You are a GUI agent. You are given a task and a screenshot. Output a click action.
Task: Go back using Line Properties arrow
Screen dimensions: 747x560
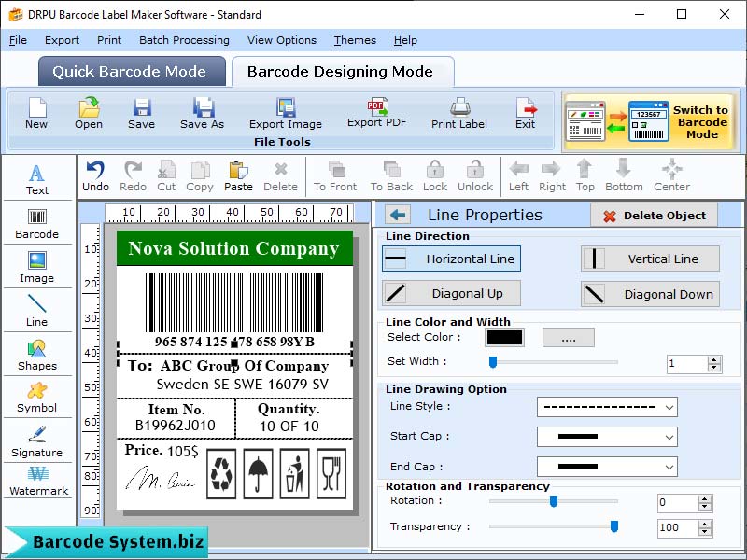tap(398, 216)
